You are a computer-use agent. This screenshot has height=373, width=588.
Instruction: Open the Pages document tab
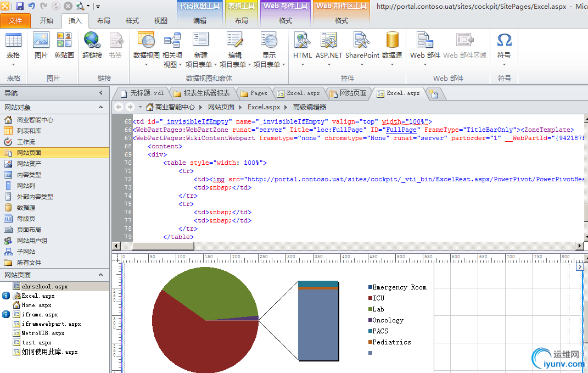point(254,93)
